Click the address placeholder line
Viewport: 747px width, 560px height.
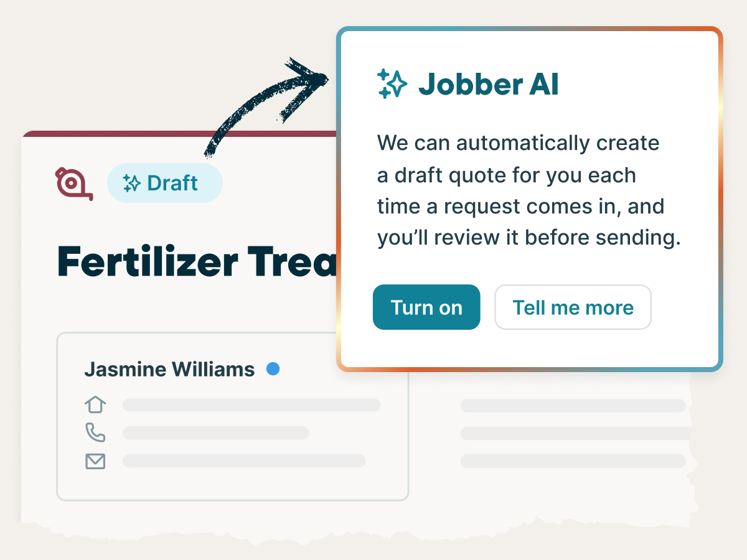pyautogui.click(x=251, y=405)
